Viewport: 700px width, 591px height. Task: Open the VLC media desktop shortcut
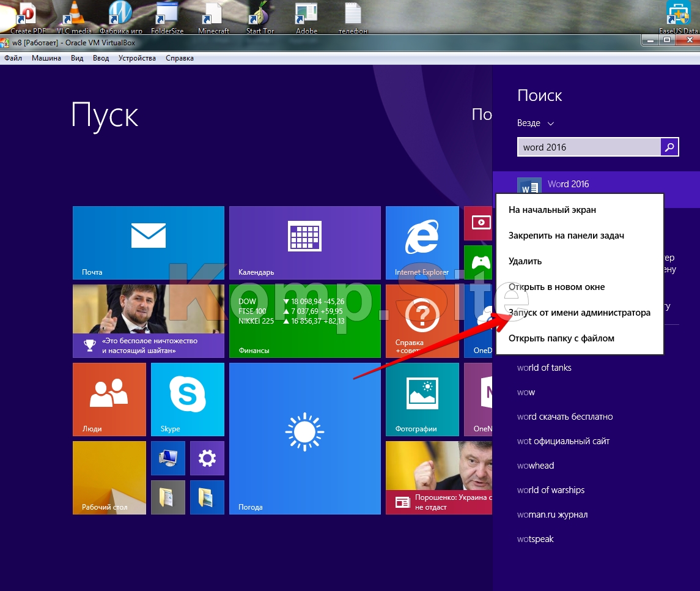(74, 17)
